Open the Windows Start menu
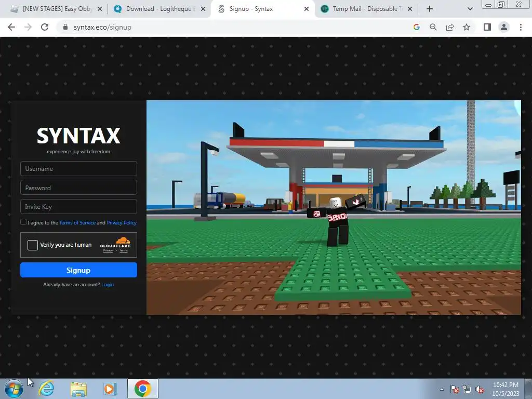The image size is (532, 399). pos(14,389)
